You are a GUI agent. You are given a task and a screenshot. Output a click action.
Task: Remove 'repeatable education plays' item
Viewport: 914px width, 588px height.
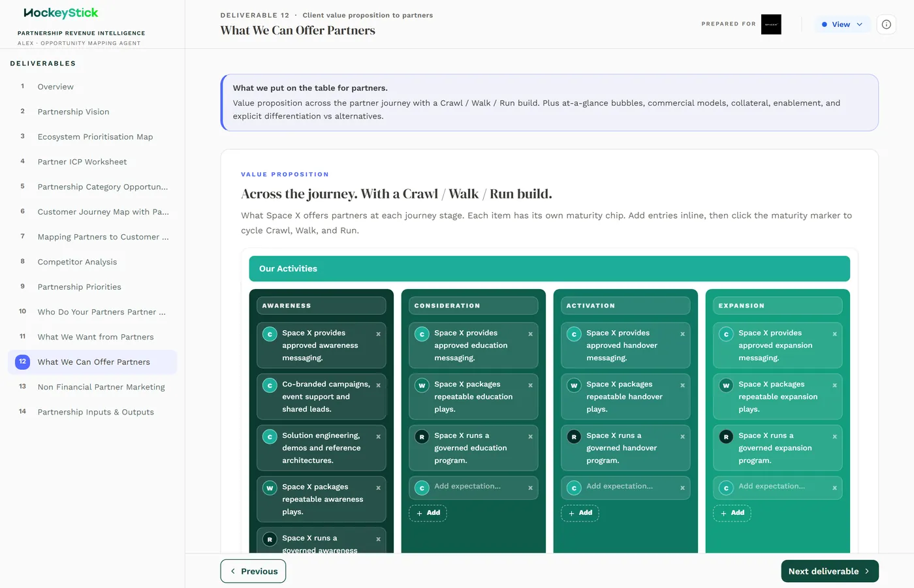pos(530,386)
